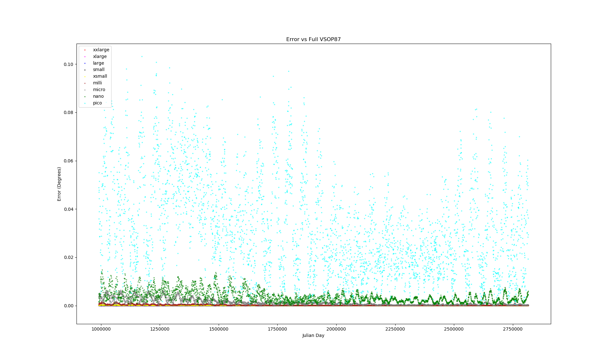This screenshot has width=612, height=364.
Task: Click the 0.04 y-axis tick label
Action: pos(68,209)
